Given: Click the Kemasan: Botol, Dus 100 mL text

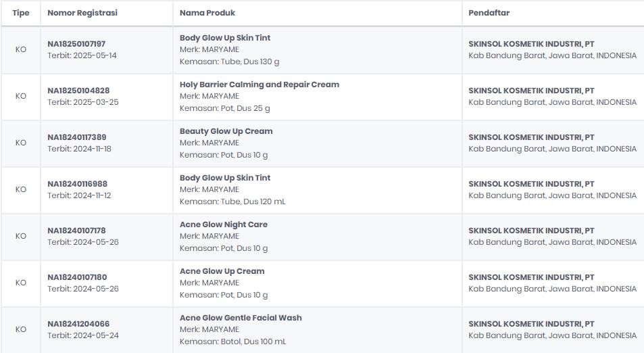Looking at the screenshot, I should (232, 342).
